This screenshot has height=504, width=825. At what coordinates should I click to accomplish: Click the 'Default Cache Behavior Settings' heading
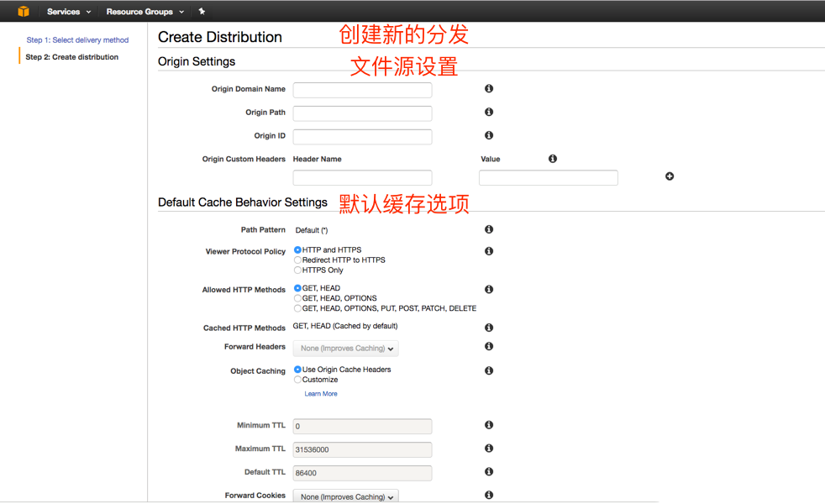(x=243, y=202)
